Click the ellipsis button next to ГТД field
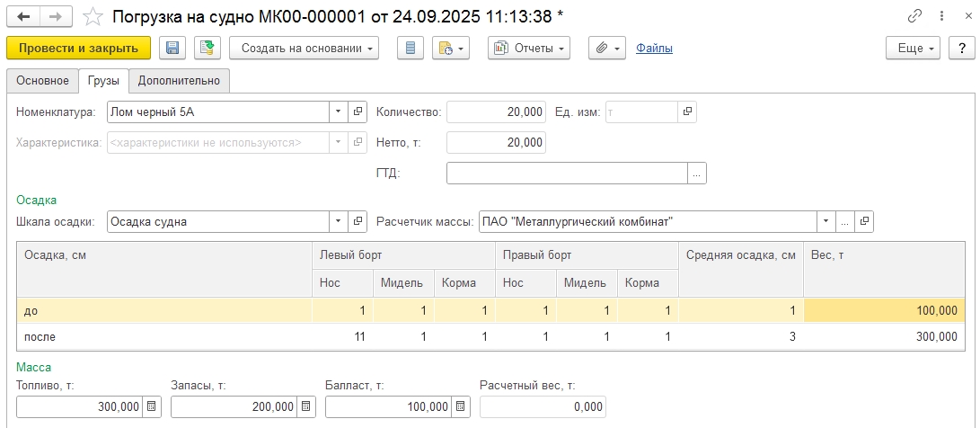 pyautogui.click(x=697, y=174)
